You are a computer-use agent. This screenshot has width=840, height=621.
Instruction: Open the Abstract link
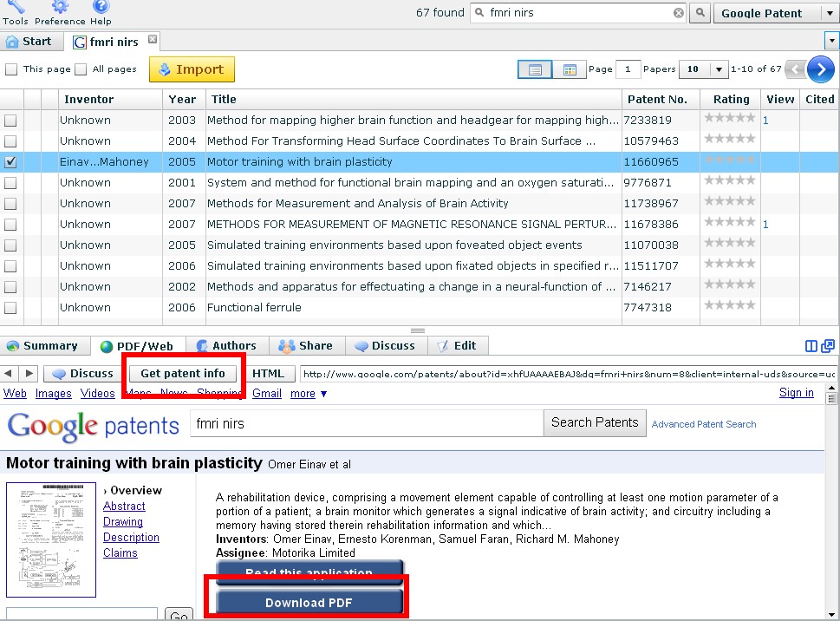pos(124,507)
